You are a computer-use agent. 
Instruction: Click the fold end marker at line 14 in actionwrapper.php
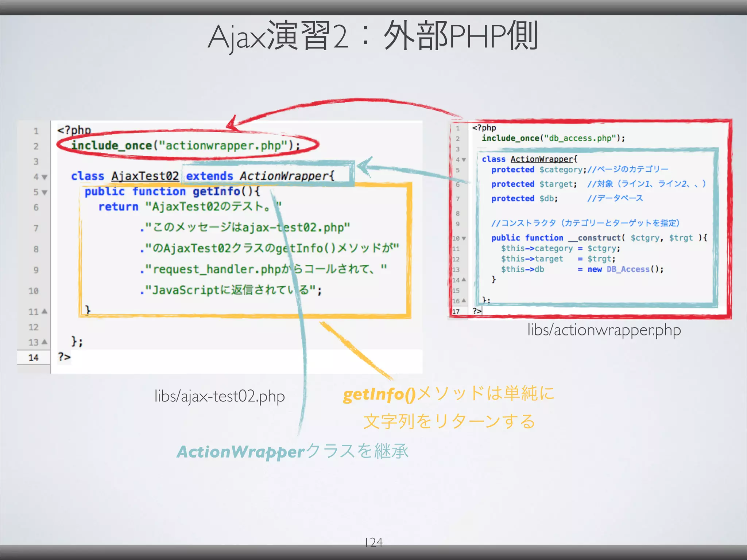point(464,280)
